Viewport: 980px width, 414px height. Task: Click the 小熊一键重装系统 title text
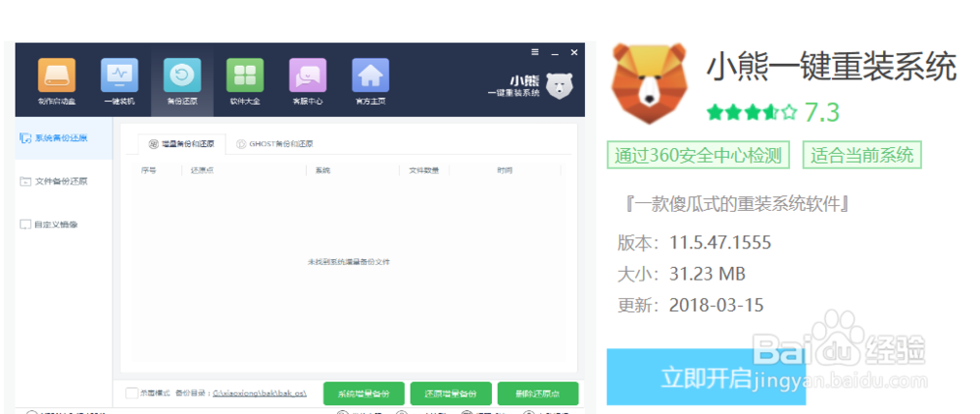(x=831, y=67)
